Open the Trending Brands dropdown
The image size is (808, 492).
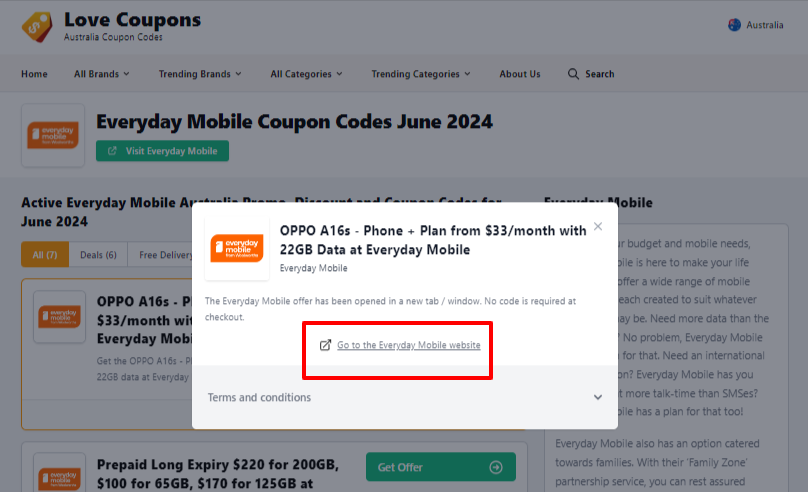pos(200,74)
